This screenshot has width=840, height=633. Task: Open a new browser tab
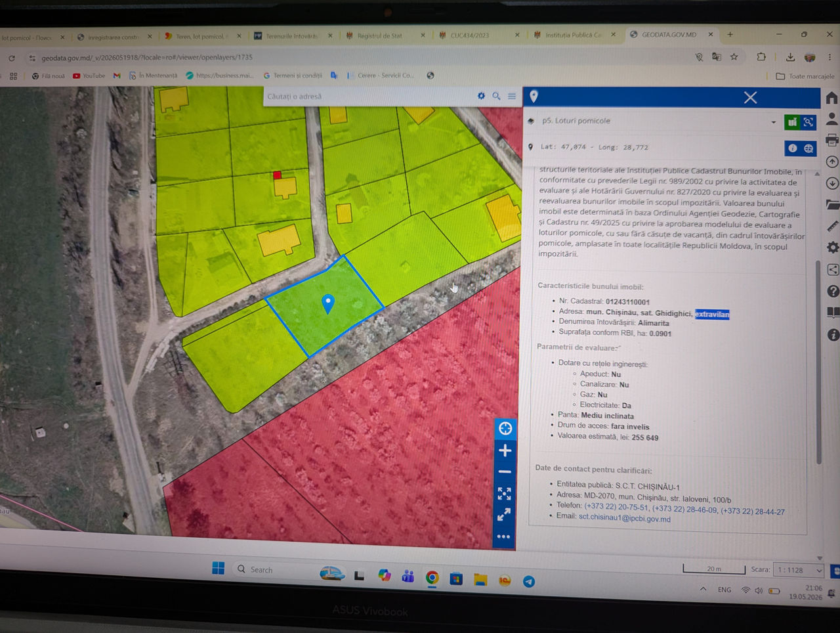click(730, 35)
